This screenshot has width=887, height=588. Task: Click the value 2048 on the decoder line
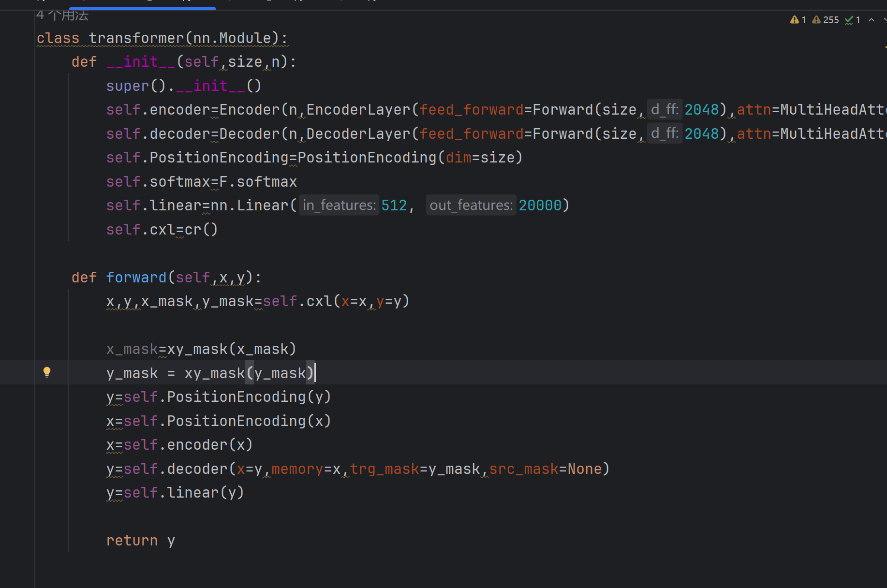point(702,134)
